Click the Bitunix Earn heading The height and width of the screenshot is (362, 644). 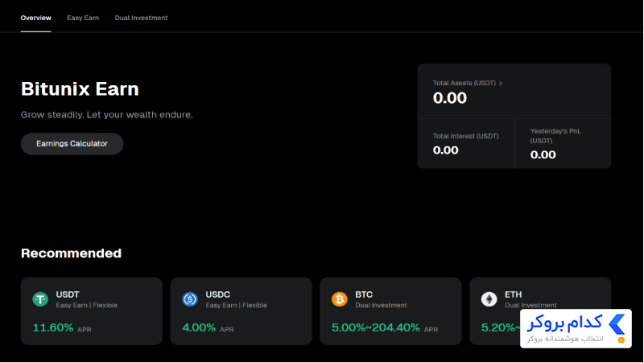point(80,89)
